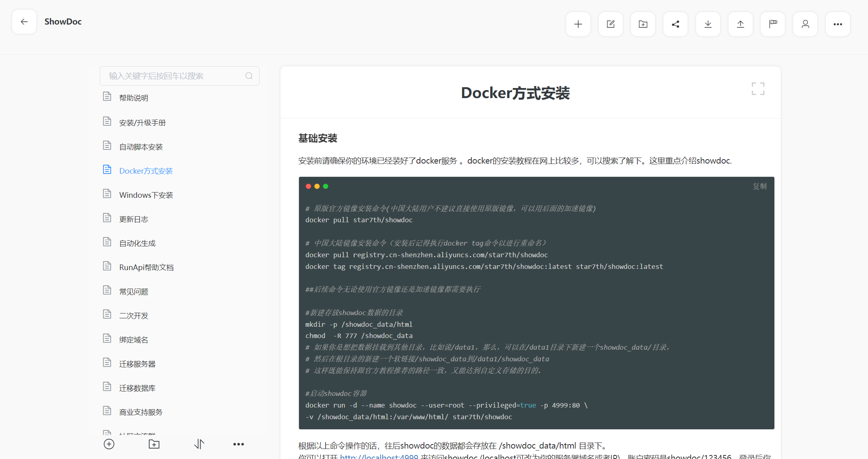Open the localhost:4999 hyperlink
The image size is (868, 459).
379,457
